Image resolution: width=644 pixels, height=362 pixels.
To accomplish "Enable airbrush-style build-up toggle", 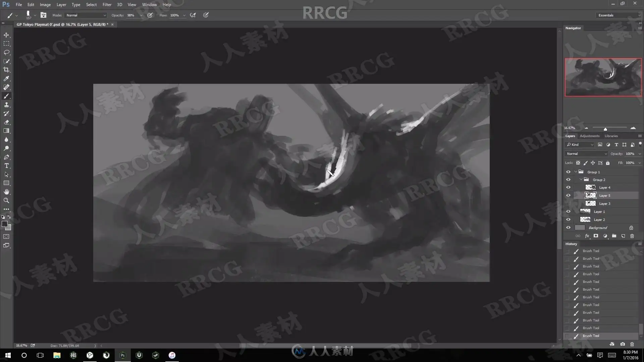I will click(x=193, y=15).
